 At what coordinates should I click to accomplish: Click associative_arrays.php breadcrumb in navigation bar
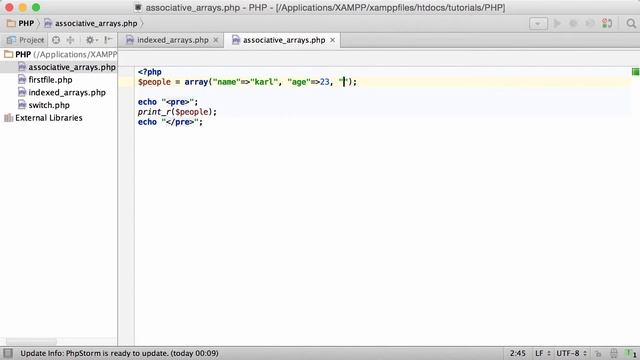91,23
